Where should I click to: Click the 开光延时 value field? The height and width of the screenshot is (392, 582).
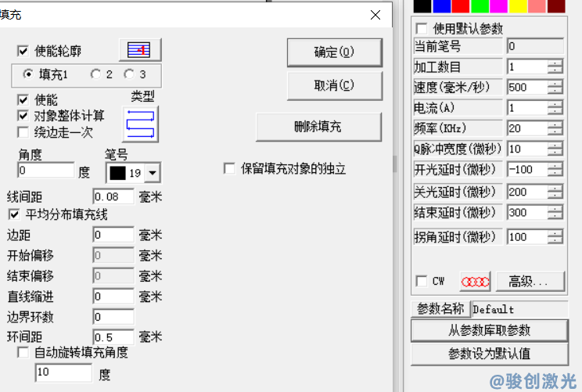point(527,170)
